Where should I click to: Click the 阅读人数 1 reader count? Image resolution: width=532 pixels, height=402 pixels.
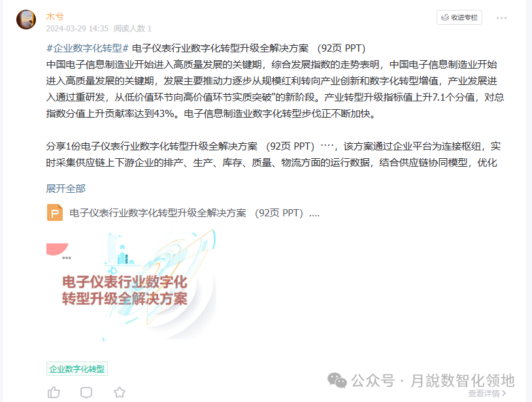(132, 29)
